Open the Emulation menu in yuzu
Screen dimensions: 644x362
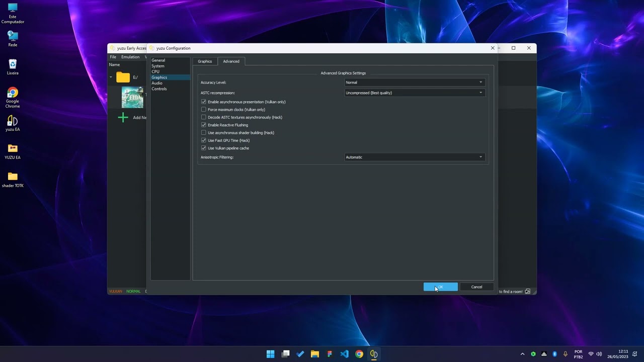click(x=130, y=57)
